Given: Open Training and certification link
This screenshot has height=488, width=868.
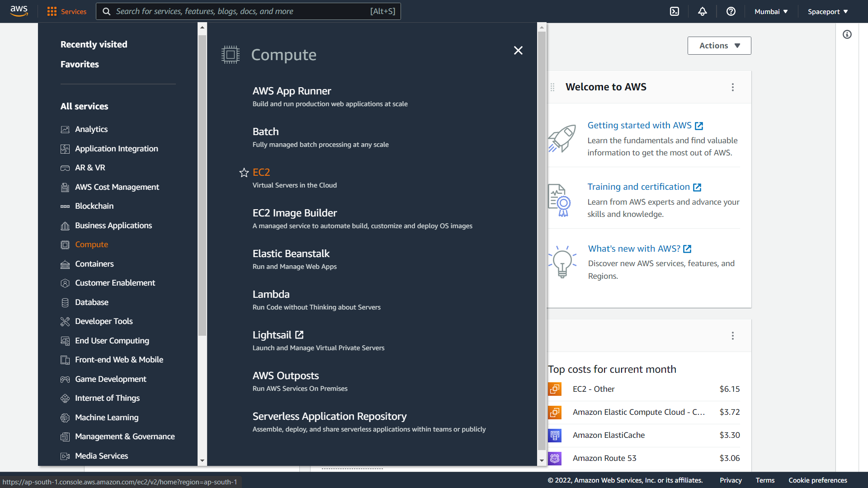Looking at the screenshot, I should click(644, 187).
